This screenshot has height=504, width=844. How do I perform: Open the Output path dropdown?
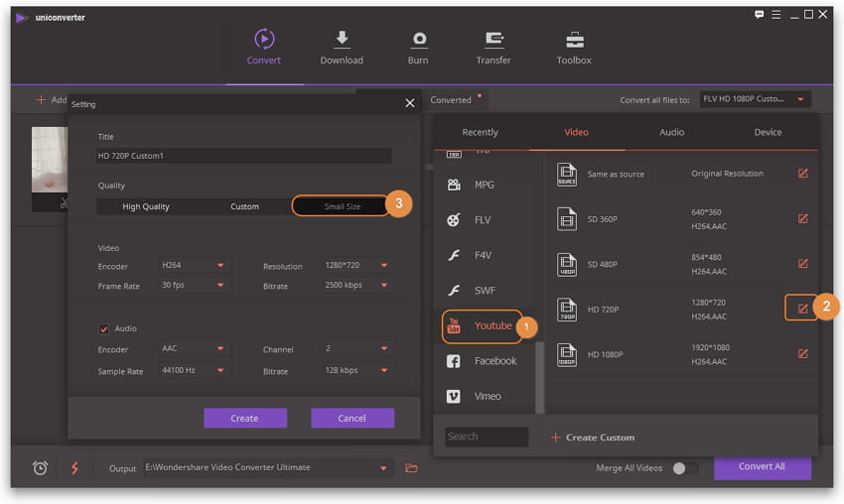383,468
